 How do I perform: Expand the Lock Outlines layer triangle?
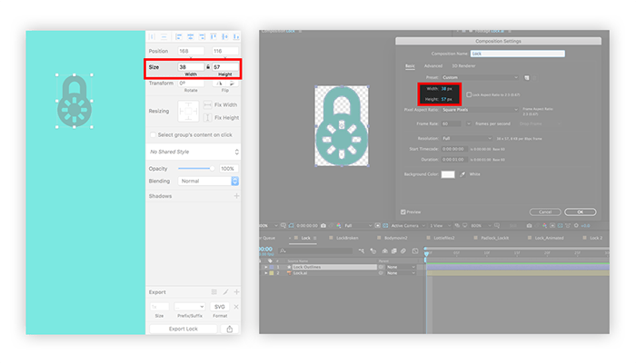[x=266, y=267]
